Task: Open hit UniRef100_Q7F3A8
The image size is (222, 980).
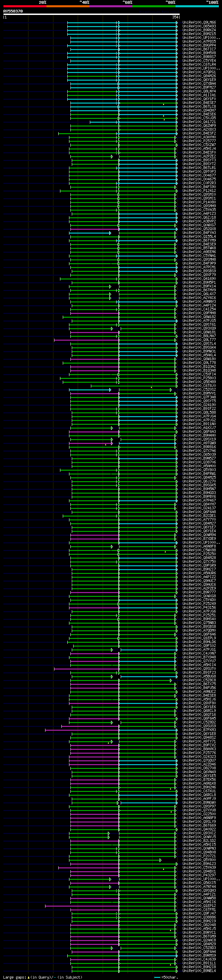Action: click(199, 397)
